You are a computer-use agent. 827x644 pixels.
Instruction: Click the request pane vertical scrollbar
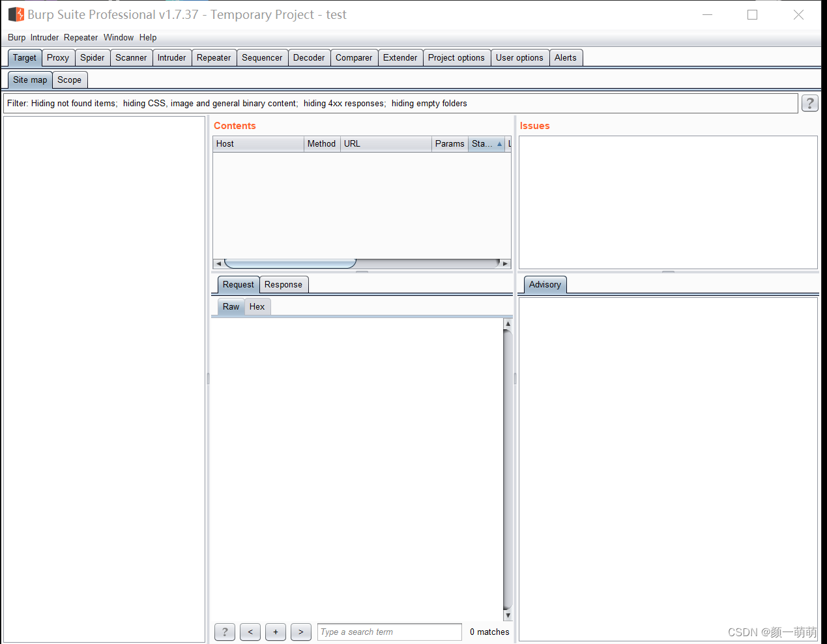coord(508,469)
